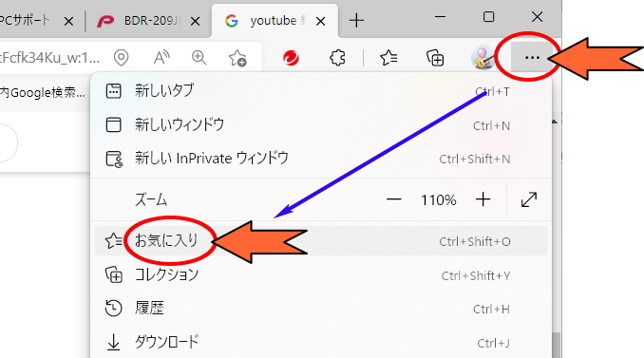Select 新しいタブ menu item
Screen dimensions: 644x358
click(321, 91)
